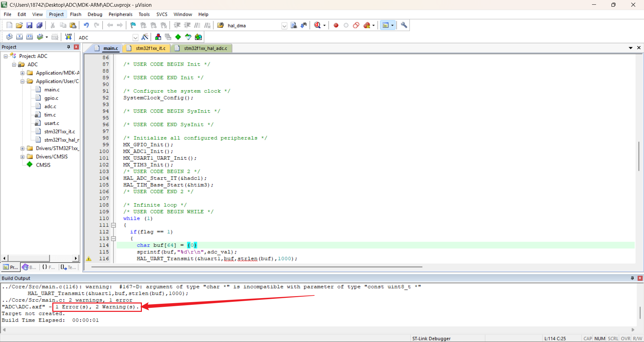
Task: Click the Build target icon
Action: (19, 37)
